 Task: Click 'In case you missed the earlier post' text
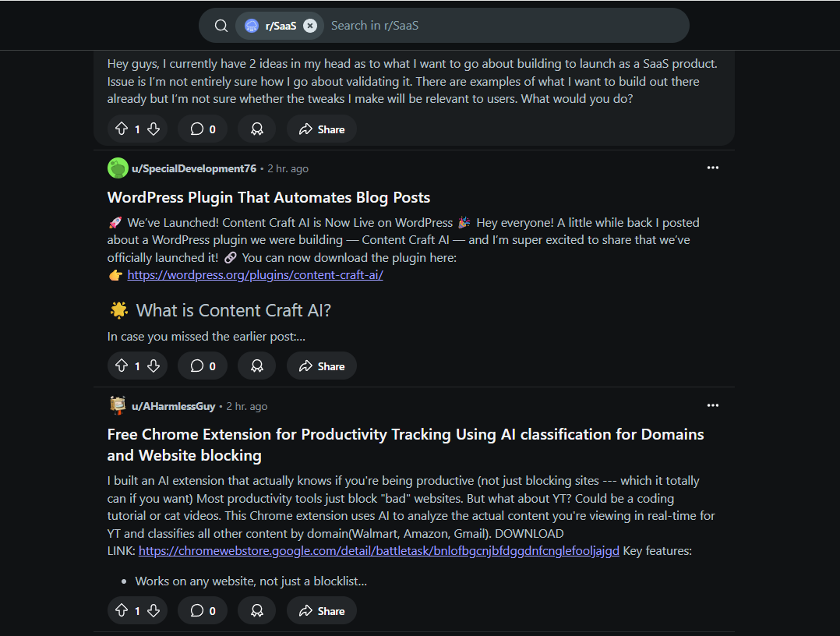point(206,337)
